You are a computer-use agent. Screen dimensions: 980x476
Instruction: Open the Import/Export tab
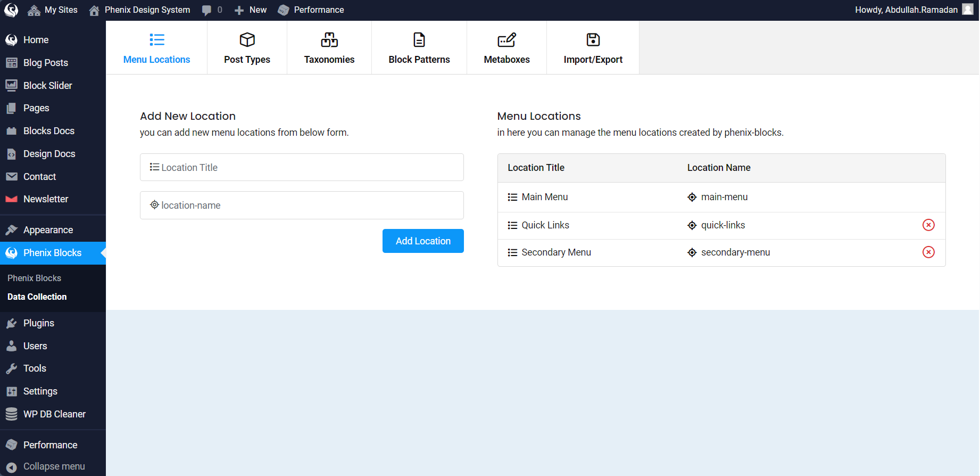click(593, 47)
